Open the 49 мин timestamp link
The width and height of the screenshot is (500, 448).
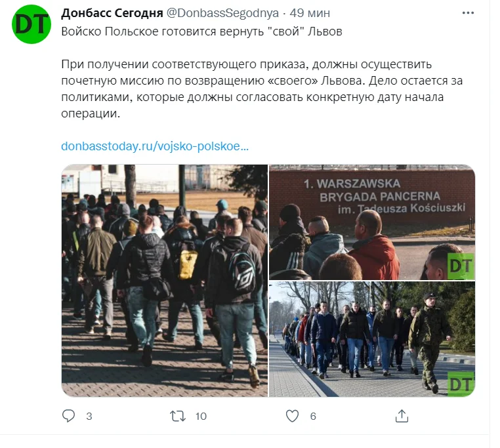310,13
